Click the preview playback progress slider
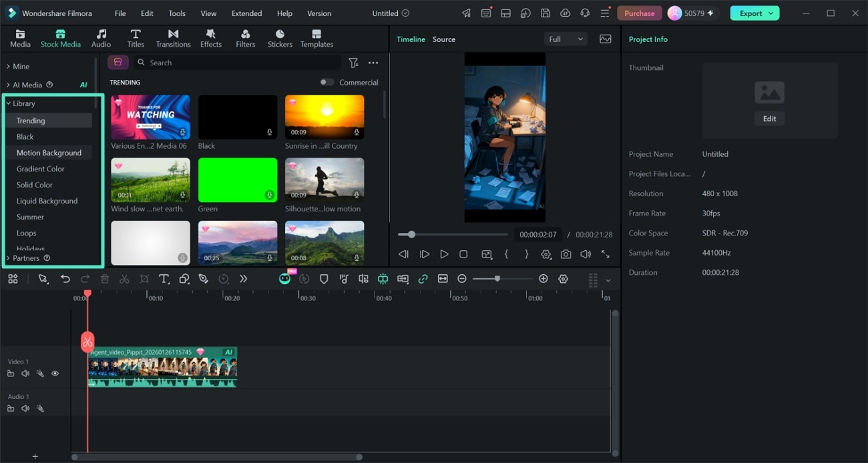 (453, 234)
